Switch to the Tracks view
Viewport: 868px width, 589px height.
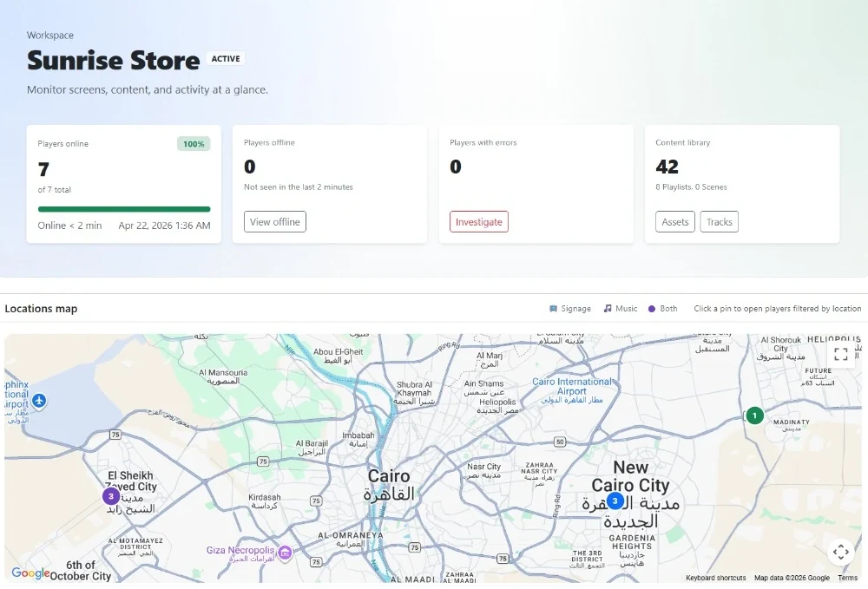719,221
